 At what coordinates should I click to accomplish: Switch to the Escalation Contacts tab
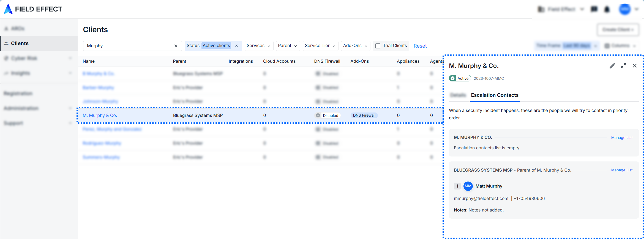(x=495, y=95)
